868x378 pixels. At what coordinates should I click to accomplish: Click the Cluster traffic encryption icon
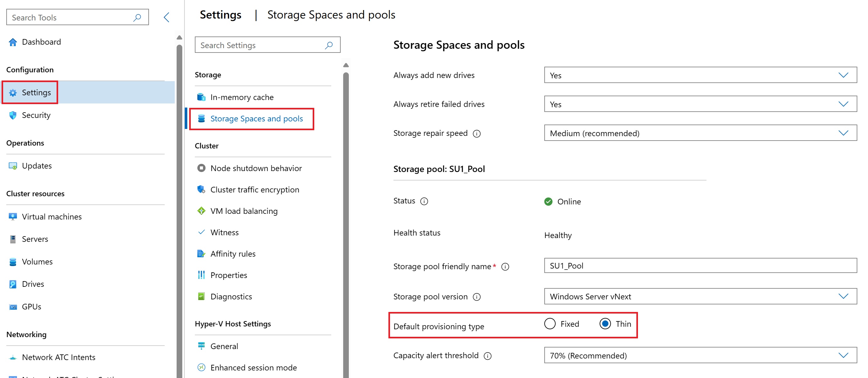point(201,189)
